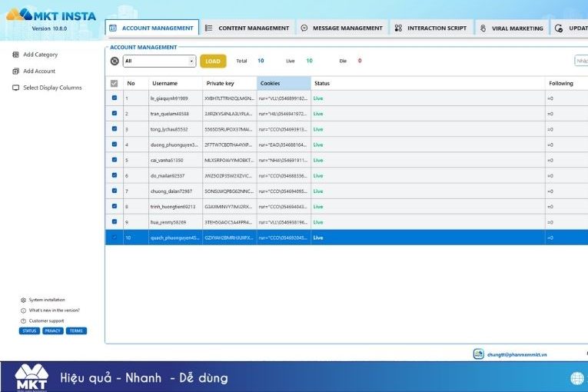Screen dimensions: 588x392
Task: Click the What's new in the version info icon
Action: pos(23,311)
